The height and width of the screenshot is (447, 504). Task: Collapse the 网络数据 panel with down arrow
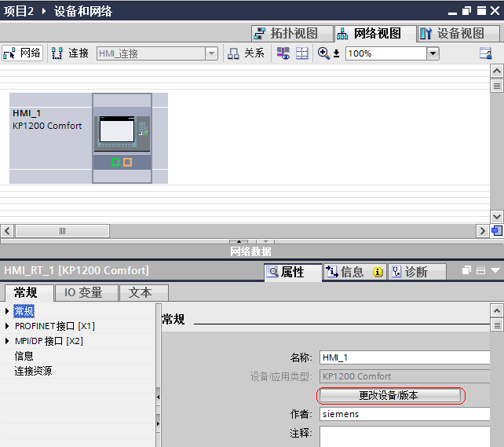pyautogui.click(x=265, y=241)
